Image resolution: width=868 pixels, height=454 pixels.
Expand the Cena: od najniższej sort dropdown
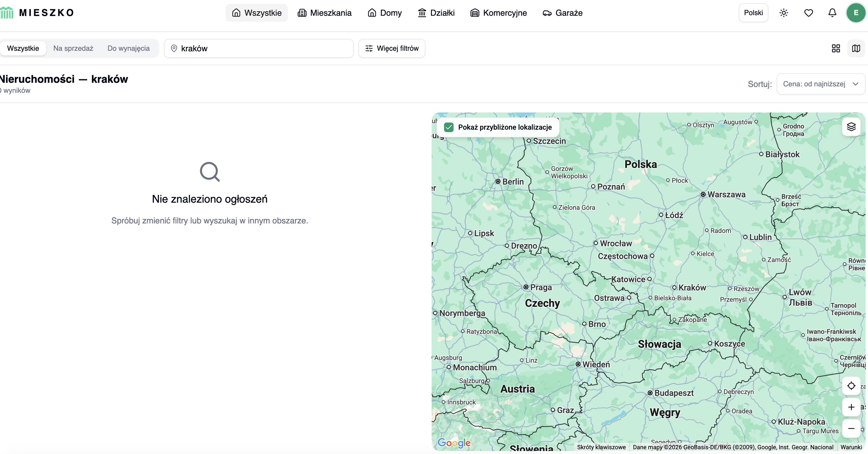click(821, 84)
